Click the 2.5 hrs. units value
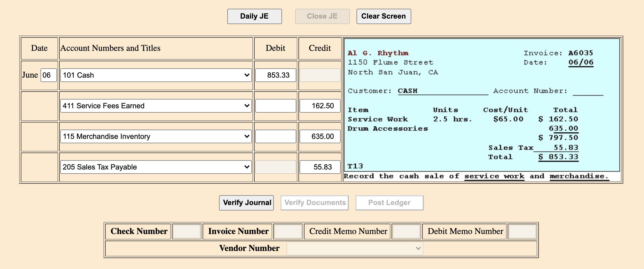This screenshot has width=644, height=269. click(x=452, y=119)
